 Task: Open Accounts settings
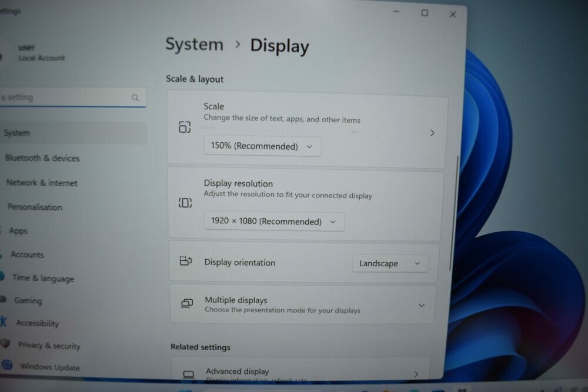(27, 255)
